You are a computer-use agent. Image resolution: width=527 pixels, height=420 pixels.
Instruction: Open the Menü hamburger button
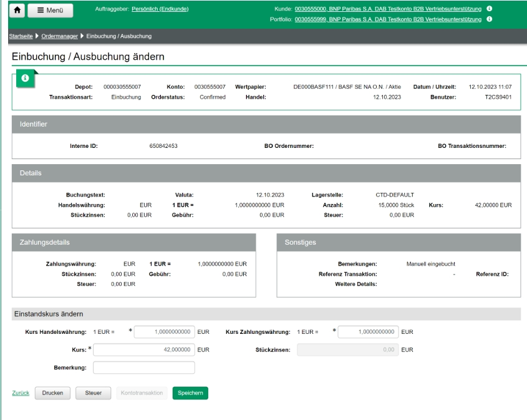[51, 11]
